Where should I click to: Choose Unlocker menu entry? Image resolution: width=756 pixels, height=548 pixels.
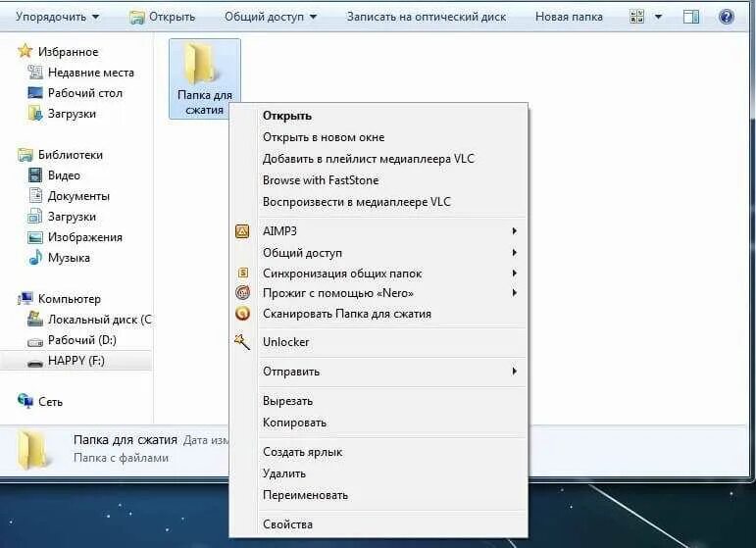tap(286, 342)
